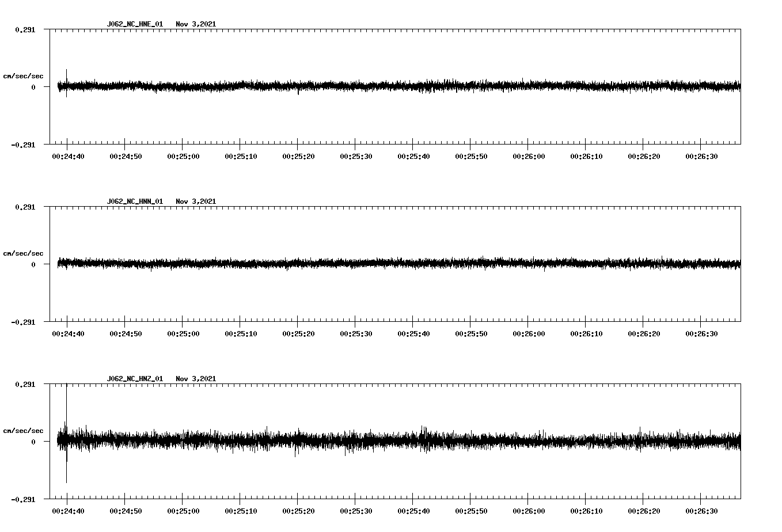Click the 0.291 upper limit on HNN plot

tap(25, 207)
